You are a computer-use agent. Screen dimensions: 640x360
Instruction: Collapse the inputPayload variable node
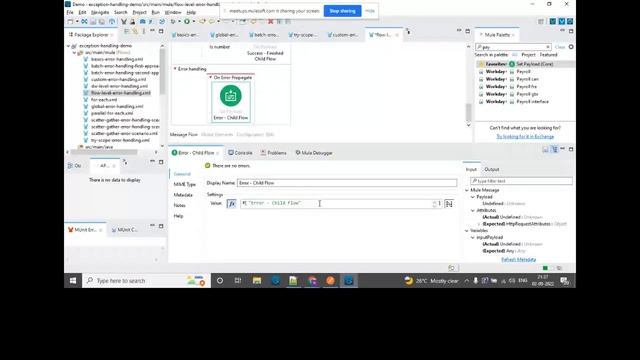pyautogui.click(x=473, y=238)
